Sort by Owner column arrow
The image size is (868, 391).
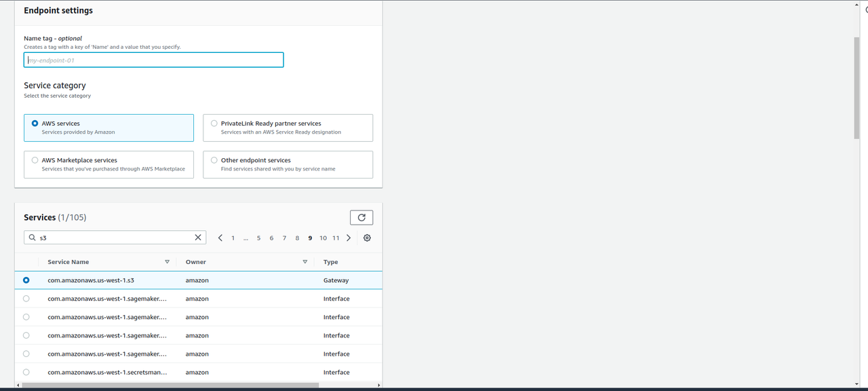[x=305, y=262]
